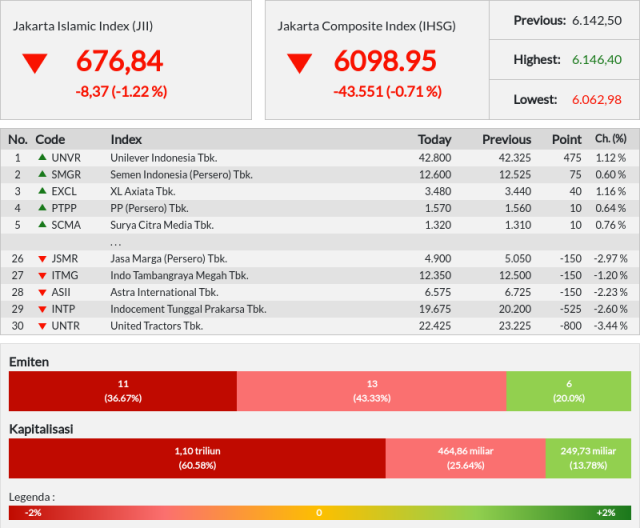
Task: Click Indo Tambangraya Megah Tbk. name
Action: tap(179, 275)
